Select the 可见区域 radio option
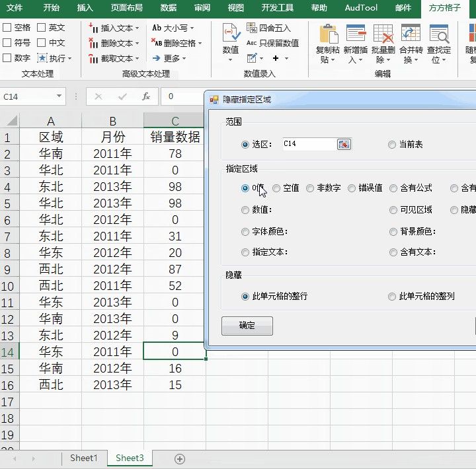The height and width of the screenshot is (469, 476). (x=393, y=210)
